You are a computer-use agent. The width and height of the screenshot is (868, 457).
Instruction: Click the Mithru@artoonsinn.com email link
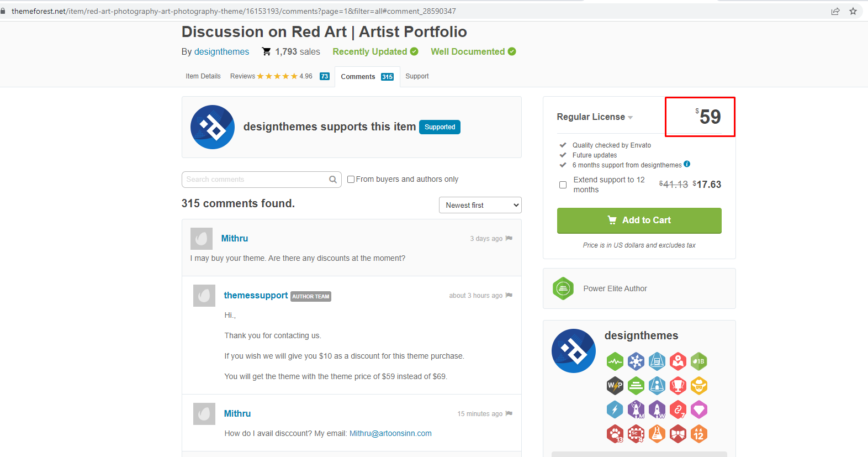(390, 433)
